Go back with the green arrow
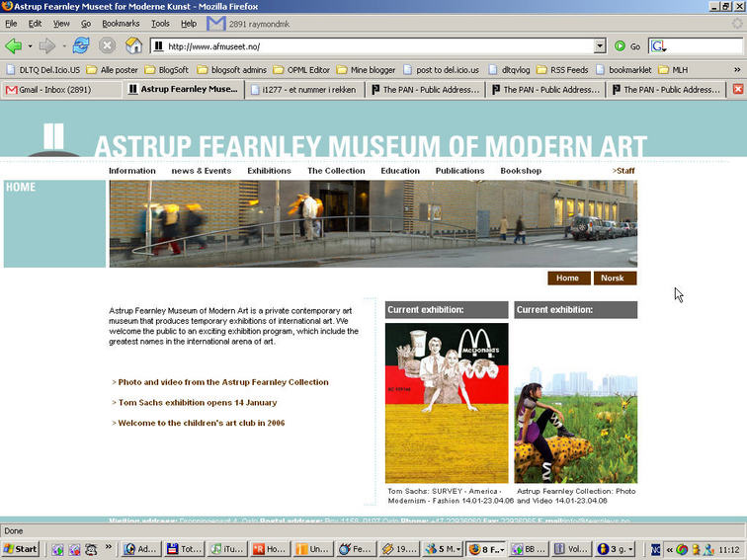This screenshot has height=560, width=747. tap(14, 46)
